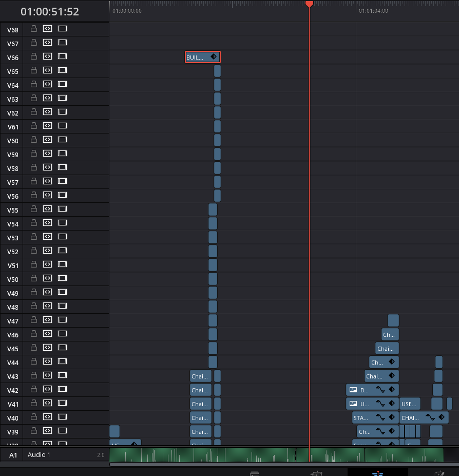Open curve editor icon on B... clip
This screenshot has width=459, height=476.
[x=380, y=389]
